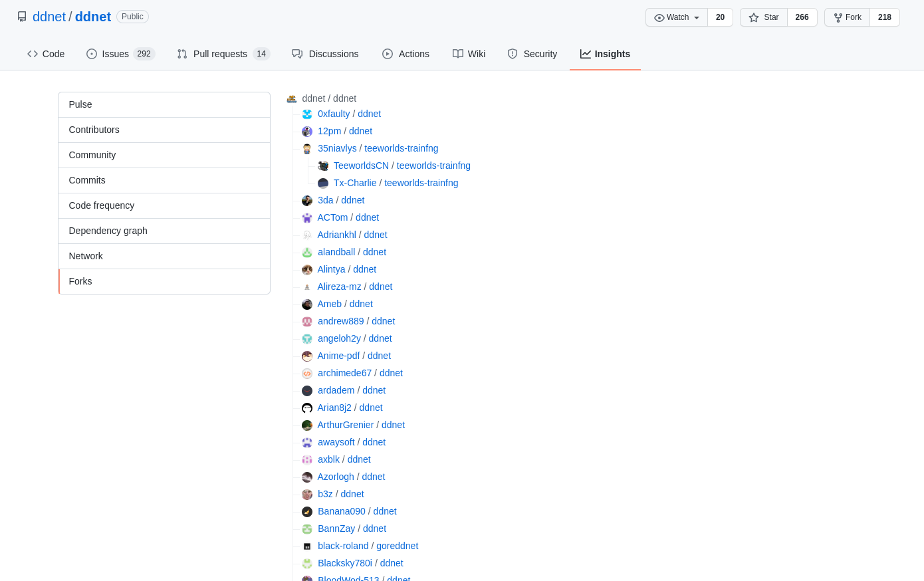Screen dimensions: 924x581
Task: Switch to the Issues tab
Action: [120, 54]
